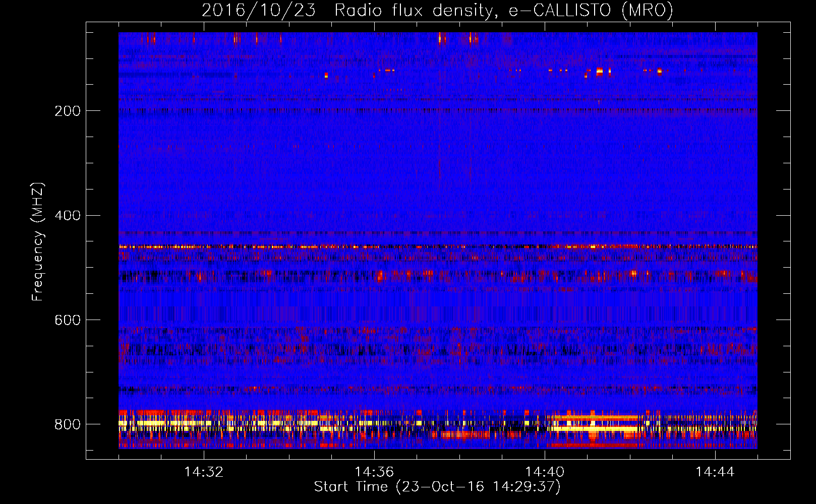
Task: Click the 14:40 time tick label
Action: pos(545,472)
